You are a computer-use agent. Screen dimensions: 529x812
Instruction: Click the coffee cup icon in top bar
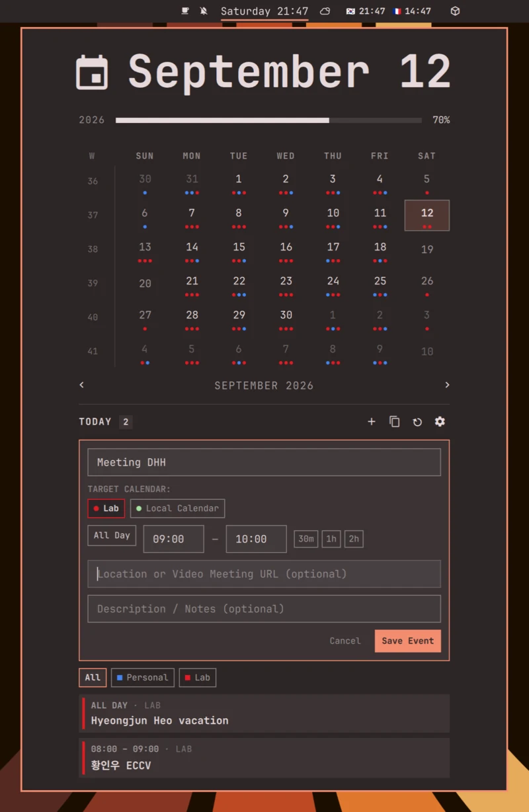click(185, 11)
